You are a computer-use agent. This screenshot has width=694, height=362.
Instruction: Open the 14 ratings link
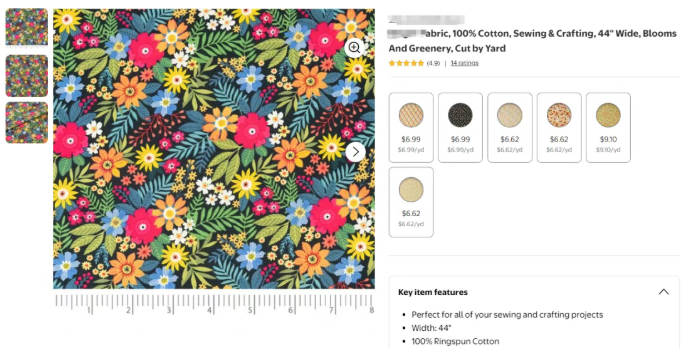pyautogui.click(x=464, y=63)
